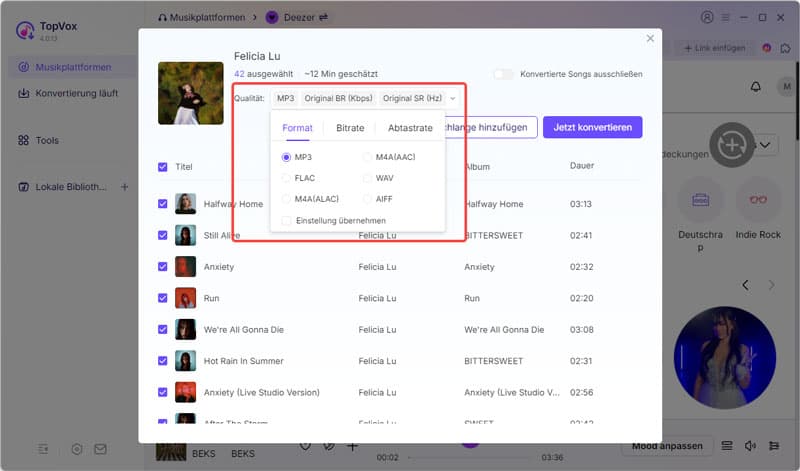
Task: Uncheck the Still Alive track checkbox
Action: point(163,235)
